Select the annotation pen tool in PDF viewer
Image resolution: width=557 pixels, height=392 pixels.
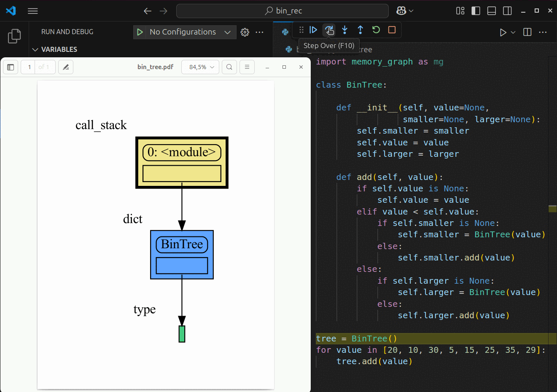pos(66,67)
